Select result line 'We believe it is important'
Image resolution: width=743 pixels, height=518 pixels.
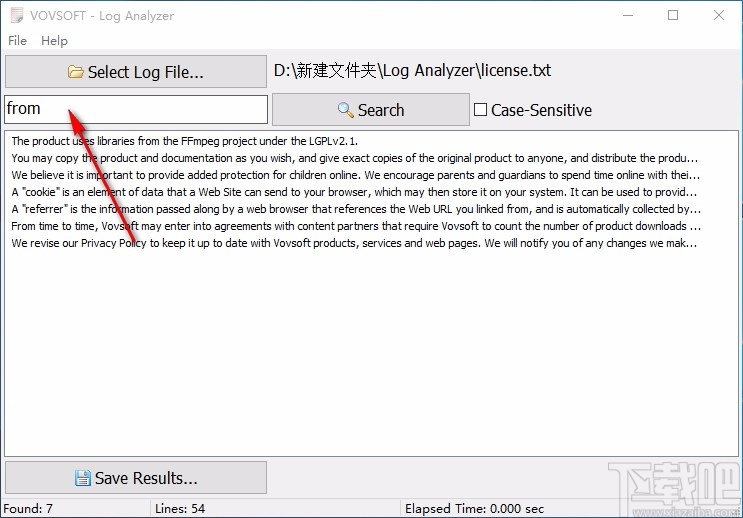[355, 175]
